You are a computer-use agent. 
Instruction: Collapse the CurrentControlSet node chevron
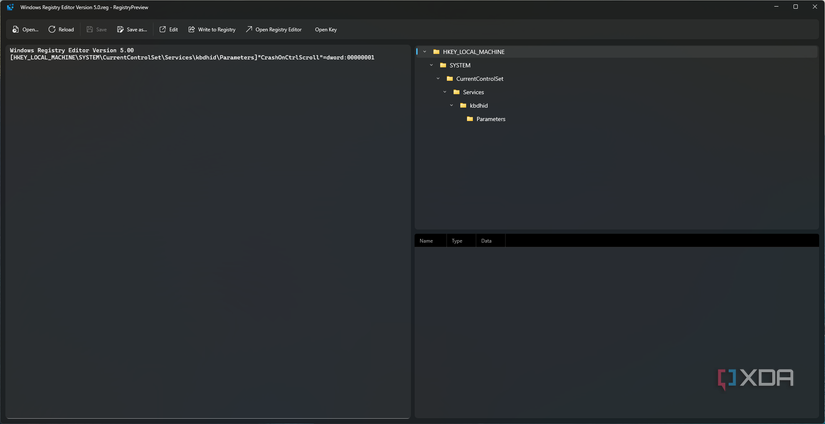point(438,79)
